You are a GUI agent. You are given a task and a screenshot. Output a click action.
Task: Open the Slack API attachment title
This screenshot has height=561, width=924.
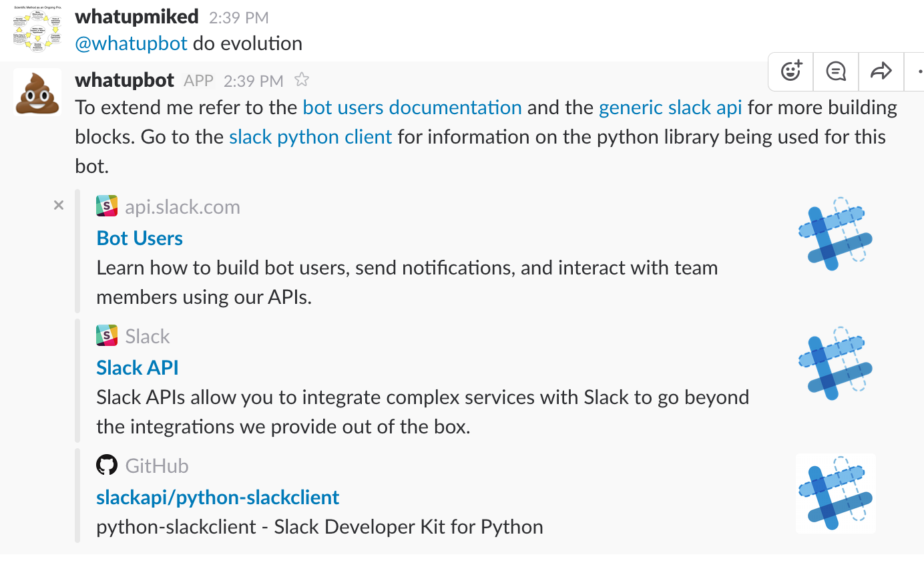[138, 368]
